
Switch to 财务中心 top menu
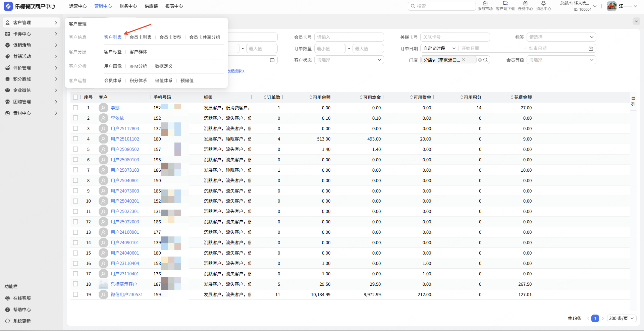click(x=128, y=6)
